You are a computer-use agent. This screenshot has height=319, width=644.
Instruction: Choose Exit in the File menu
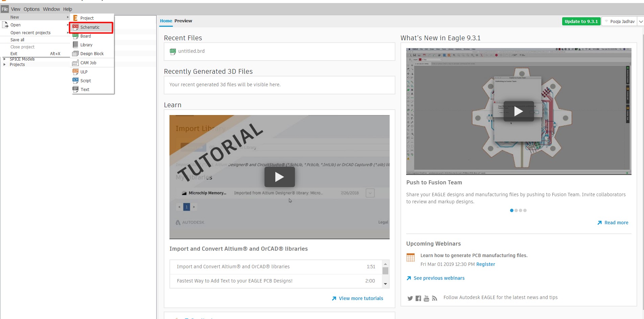[x=35, y=53]
